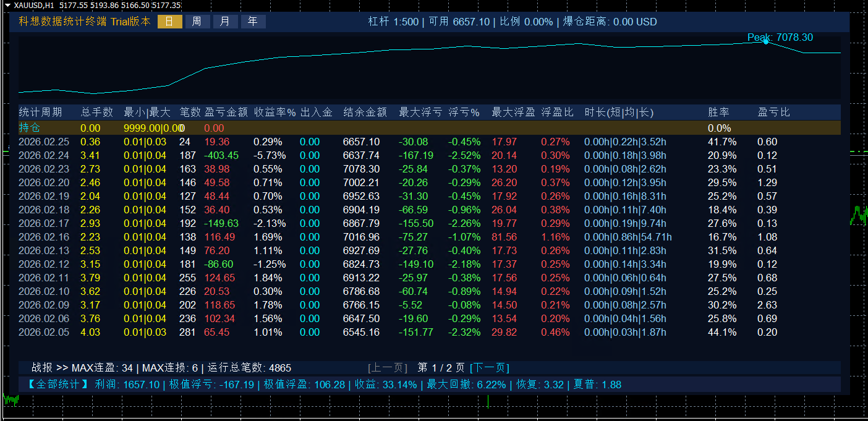Click the 统计周期 column header
Screen dimensions: 868x421
[x=40, y=113]
